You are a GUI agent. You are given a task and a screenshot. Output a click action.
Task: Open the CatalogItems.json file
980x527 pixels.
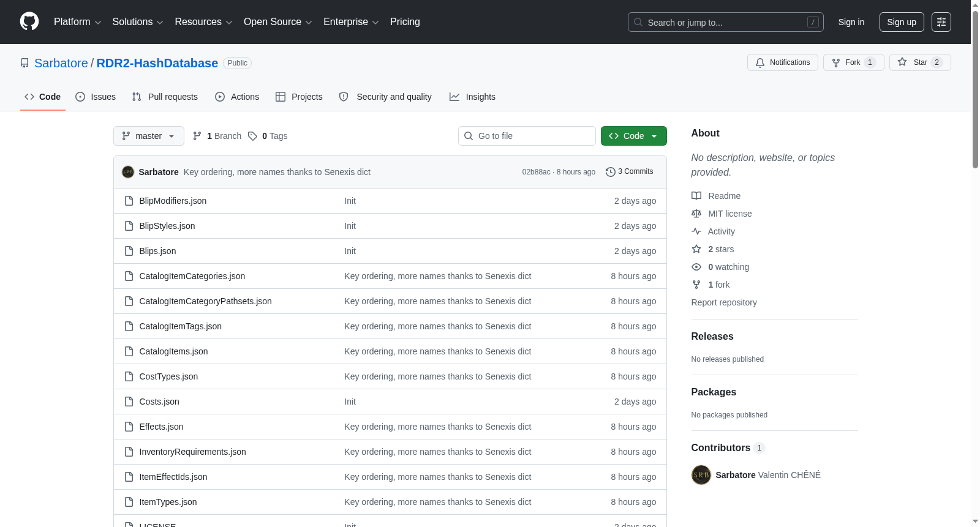pyautogui.click(x=173, y=351)
